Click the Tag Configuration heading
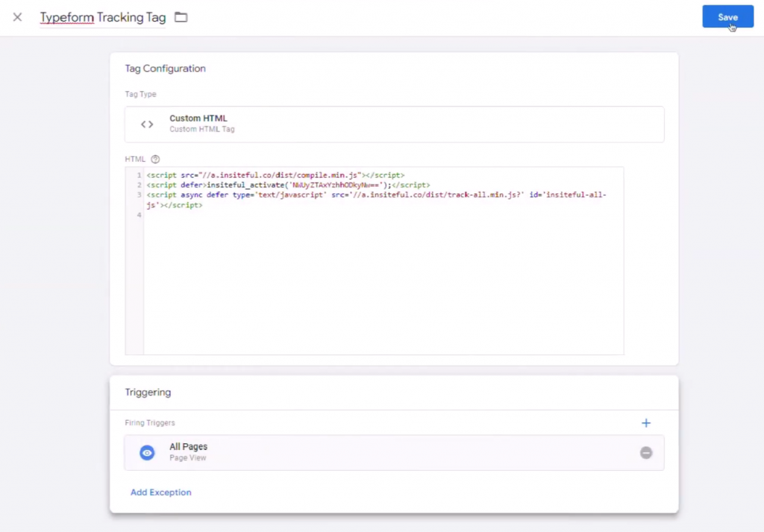764x532 pixels. click(x=165, y=69)
